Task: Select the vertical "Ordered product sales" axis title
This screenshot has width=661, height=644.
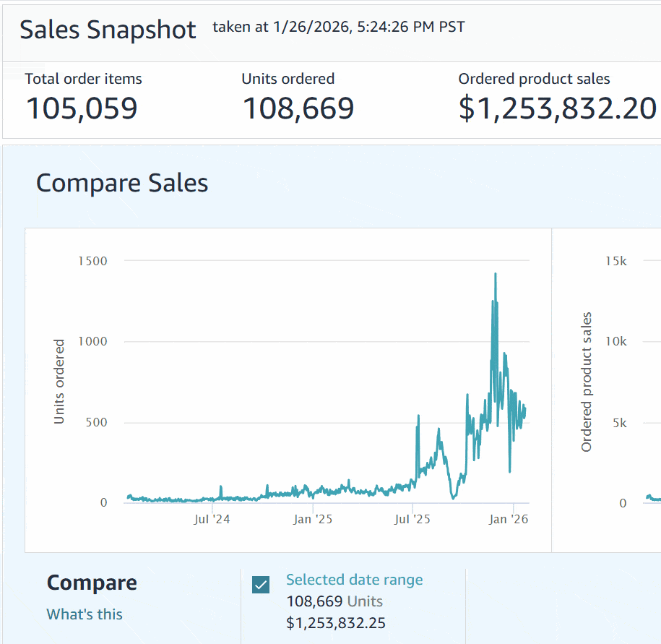Action: click(x=587, y=382)
